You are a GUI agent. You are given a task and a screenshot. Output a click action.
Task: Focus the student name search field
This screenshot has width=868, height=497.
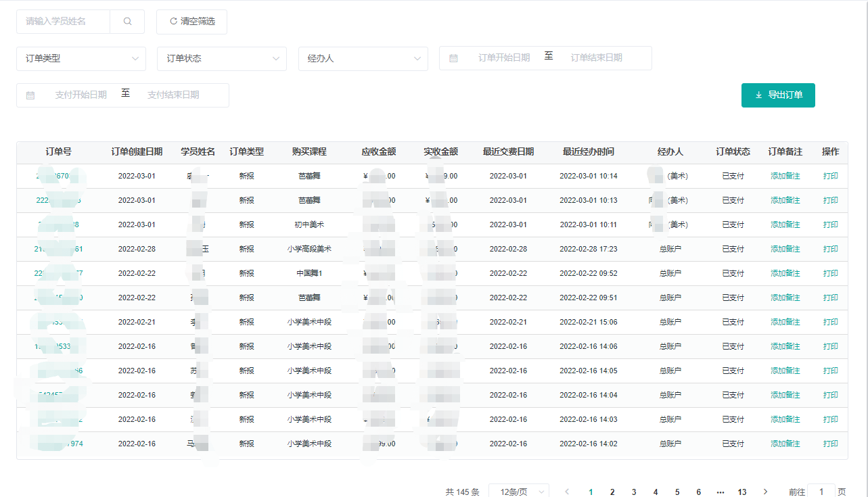coord(64,22)
